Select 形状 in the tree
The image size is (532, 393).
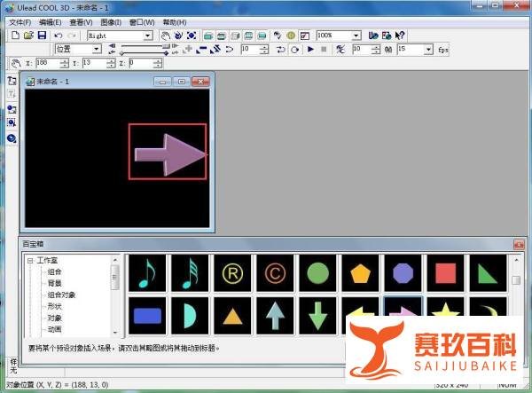54,306
